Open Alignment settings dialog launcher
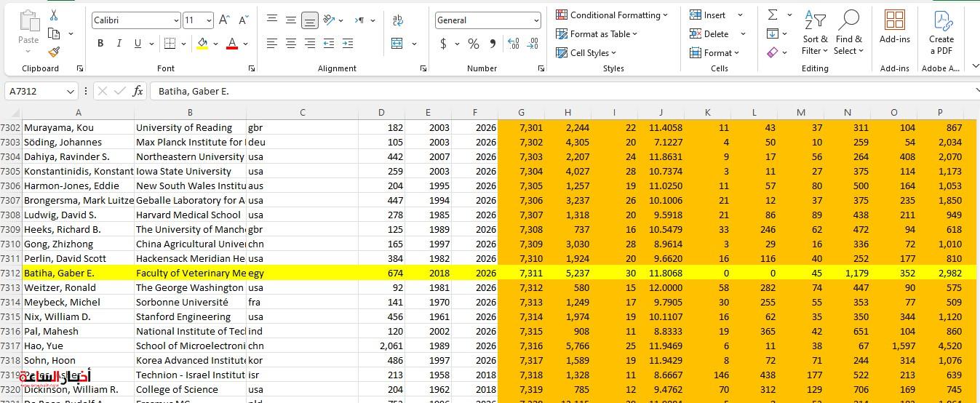This screenshot has width=980, height=403. (423, 68)
